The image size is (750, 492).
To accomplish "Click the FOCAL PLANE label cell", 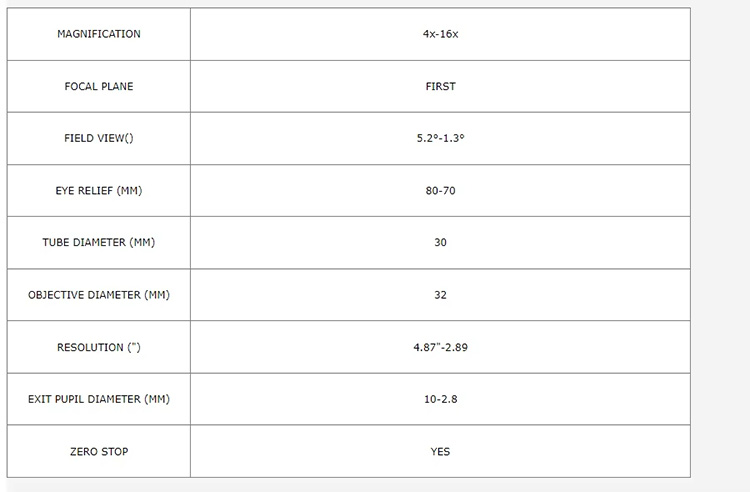I will point(98,86).
